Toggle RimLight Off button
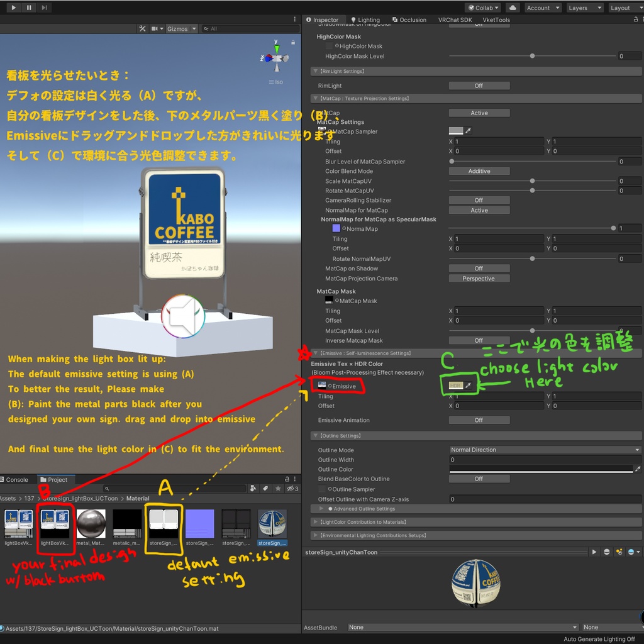644x644 pixels. coord(479,86)
